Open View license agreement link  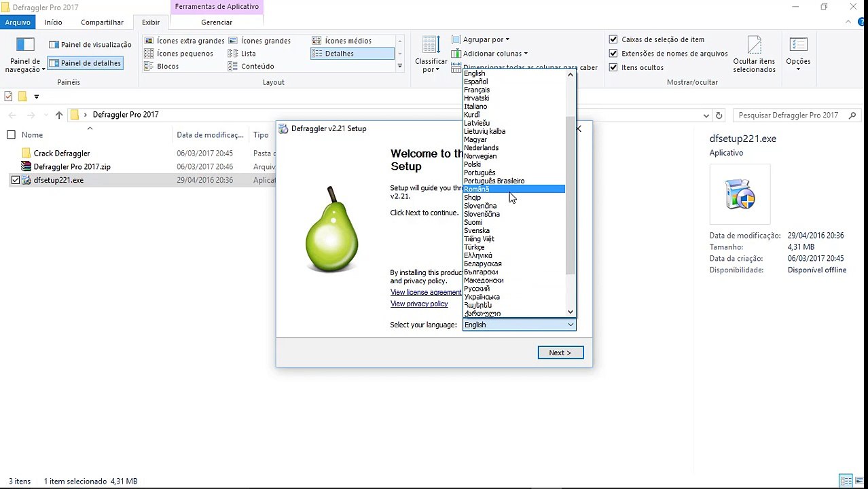[x=426, y=292]
